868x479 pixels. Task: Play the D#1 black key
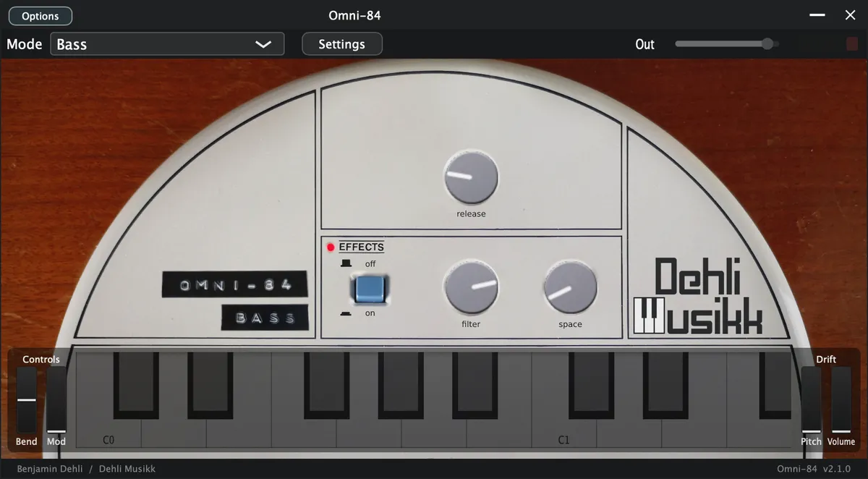pos(666,385)
